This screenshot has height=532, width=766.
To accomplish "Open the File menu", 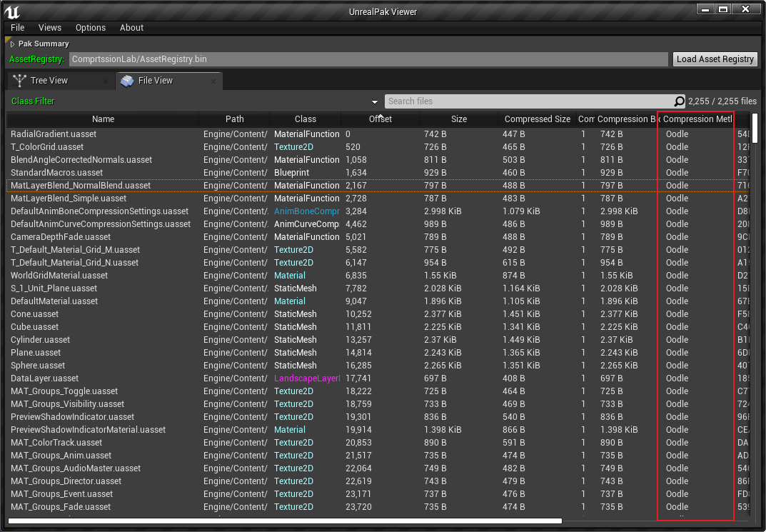I will 18,28.
